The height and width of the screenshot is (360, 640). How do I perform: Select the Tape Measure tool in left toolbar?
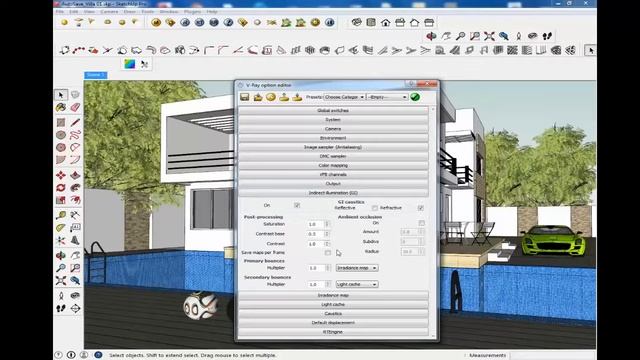click(x=61, y=215)
